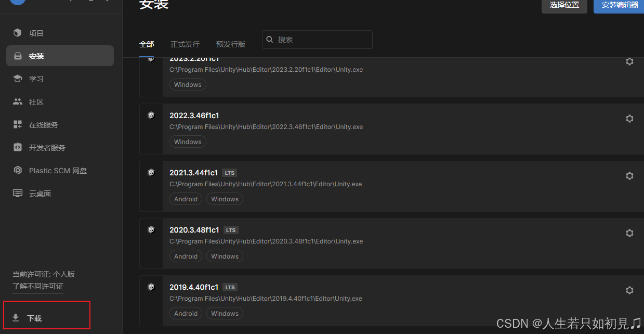This screenshot has width=644, height=334.
Task: Open 开发者服务 in the sidebar
Action: pos(60,148)
